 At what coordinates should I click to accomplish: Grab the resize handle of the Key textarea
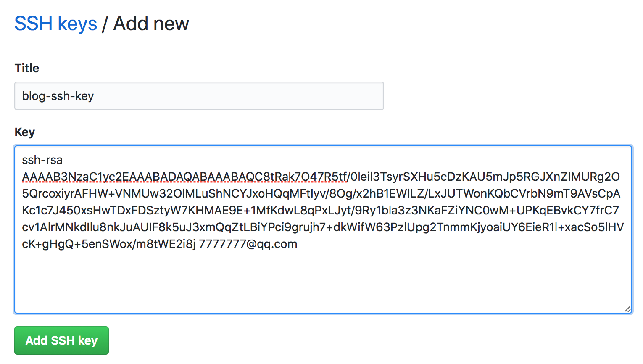coord(627,309)
